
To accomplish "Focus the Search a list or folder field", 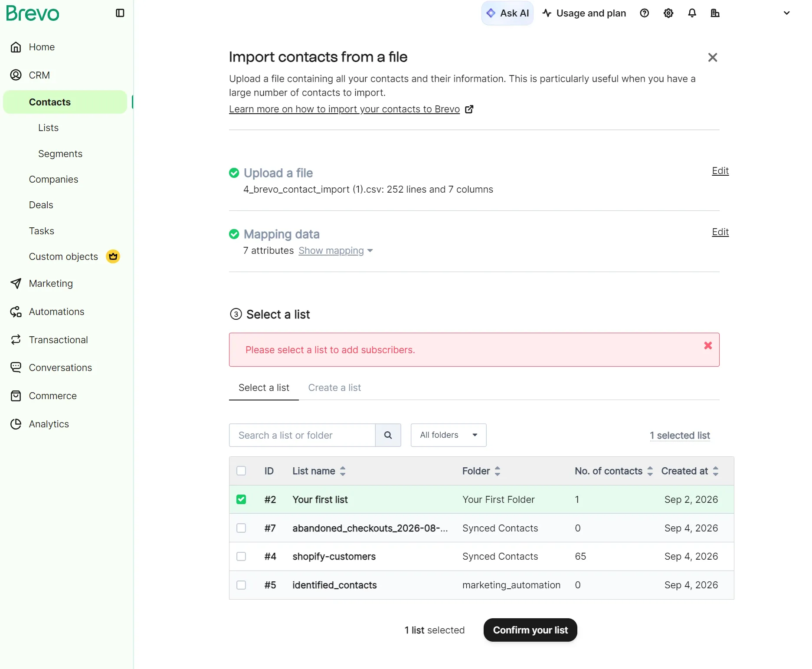I will (302, 435).
